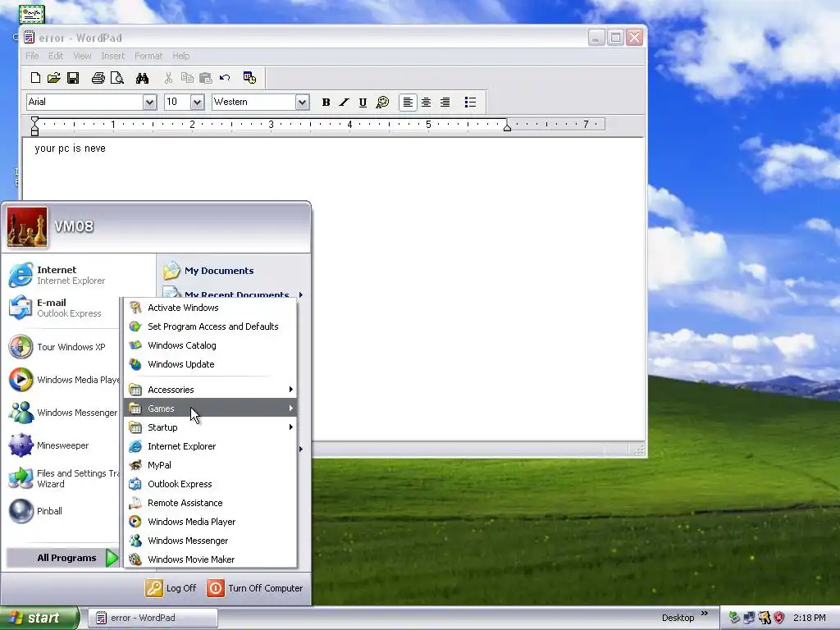
Task: Open the Edit menu in WordPad
Action: [56, 56]
